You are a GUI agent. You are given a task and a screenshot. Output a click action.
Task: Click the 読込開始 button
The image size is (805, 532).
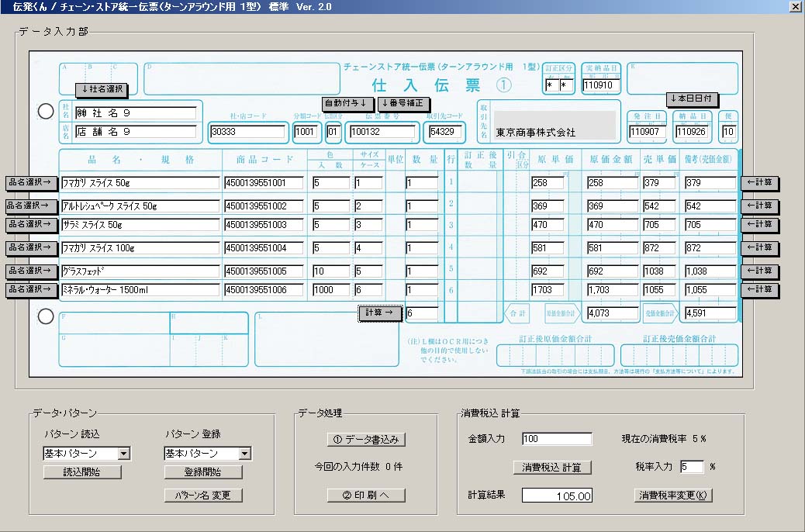(x=82, y=472)
